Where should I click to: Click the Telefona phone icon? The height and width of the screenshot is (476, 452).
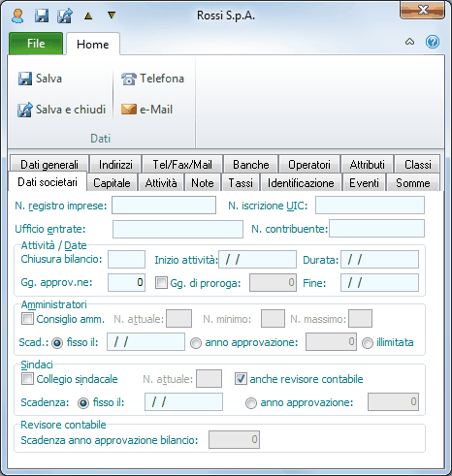[129, 79]
